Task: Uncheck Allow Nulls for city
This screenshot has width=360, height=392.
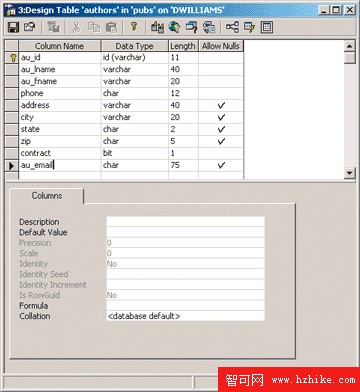Action: tap(221, 118)
